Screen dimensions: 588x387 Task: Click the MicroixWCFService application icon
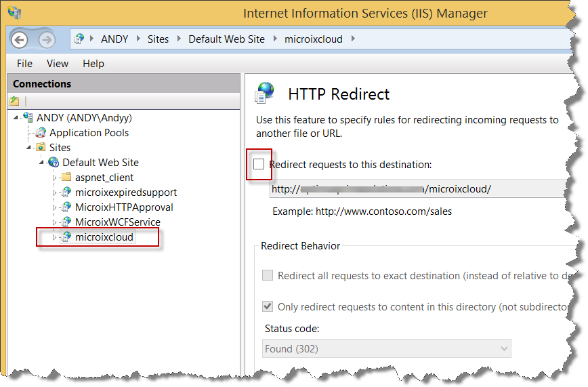tap(66, 222)
